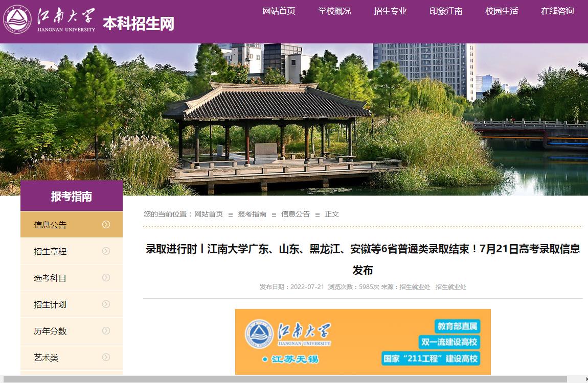Click the Jiangnan University logo emblem

tap(17, 19)
